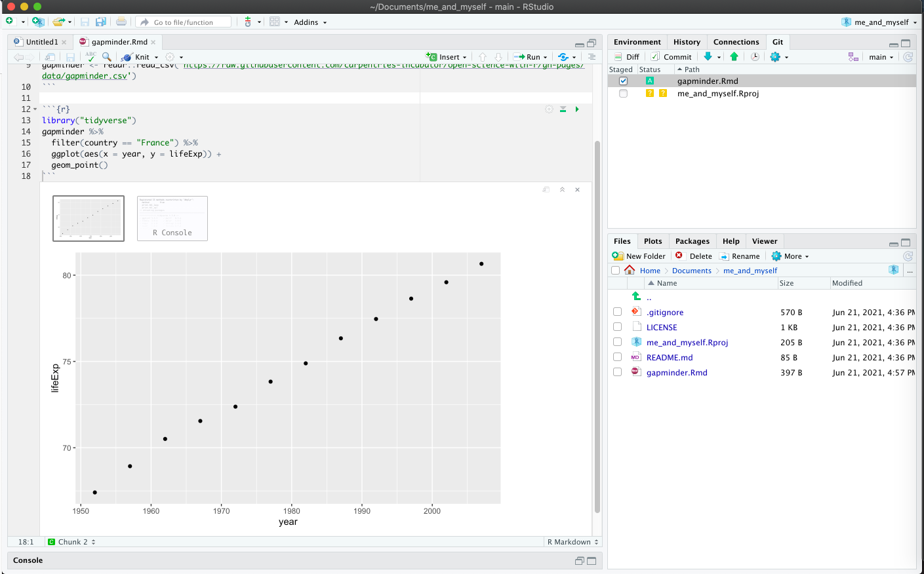Open the Files More dropdown

(790, 256)
